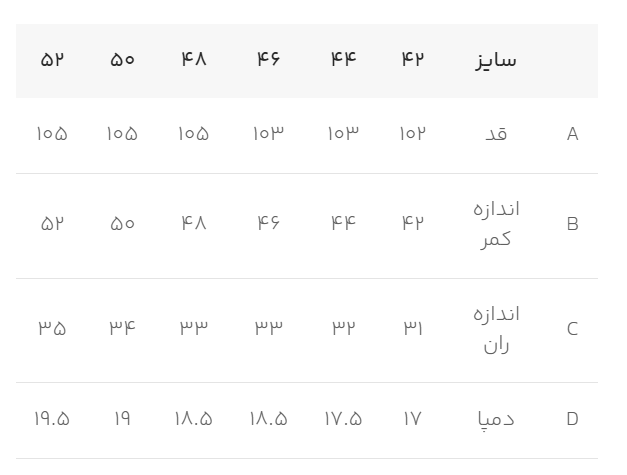Select the size ۴۴ column header
627x475 pixels.
pos(343,59)
